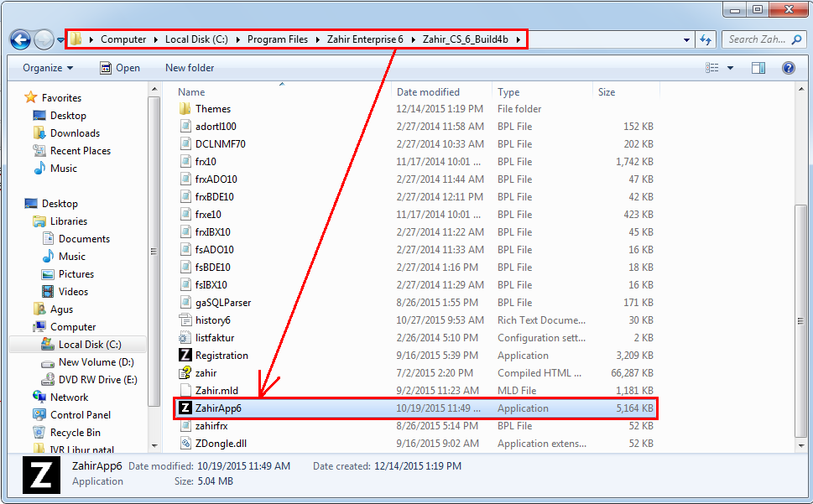813x504 pixels.
Task: Click Zahir Enterprise 6 breadcrumb segment
Action: coord(365,39)
